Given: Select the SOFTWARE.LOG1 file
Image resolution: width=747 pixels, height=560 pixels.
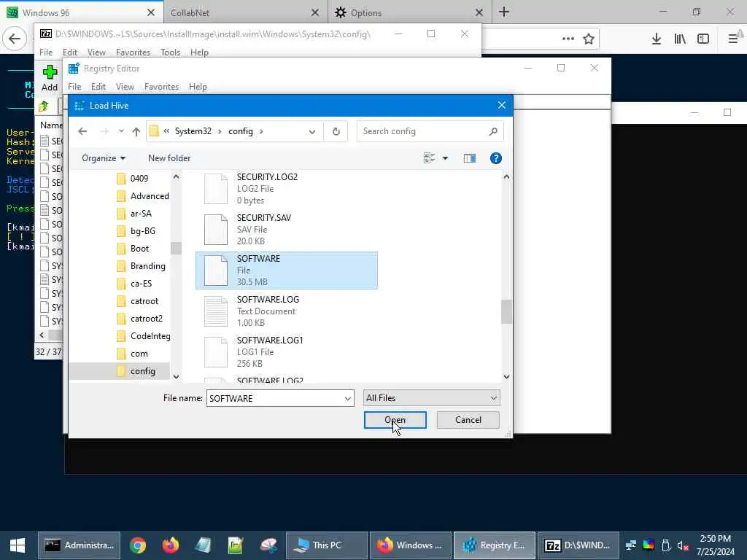Looking at the screenshot, I should click(x=287, y=352).
